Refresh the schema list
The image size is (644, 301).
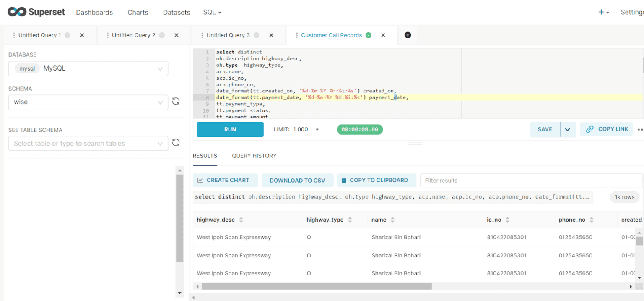pyautogui.click(x=176, y=101)
